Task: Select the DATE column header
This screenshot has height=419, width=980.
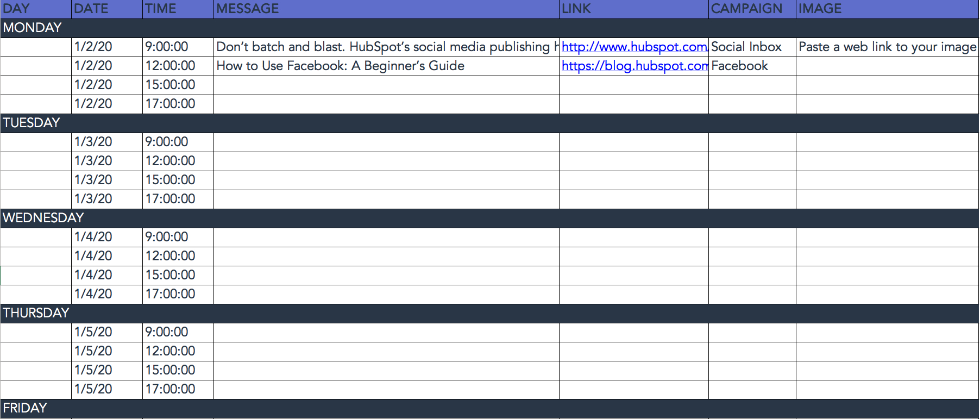Action: (107, 9)
